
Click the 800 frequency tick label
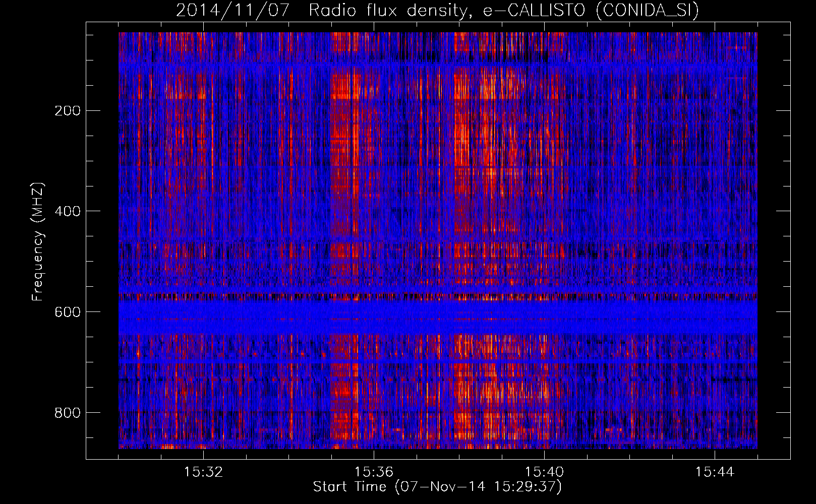click(67, 413)
